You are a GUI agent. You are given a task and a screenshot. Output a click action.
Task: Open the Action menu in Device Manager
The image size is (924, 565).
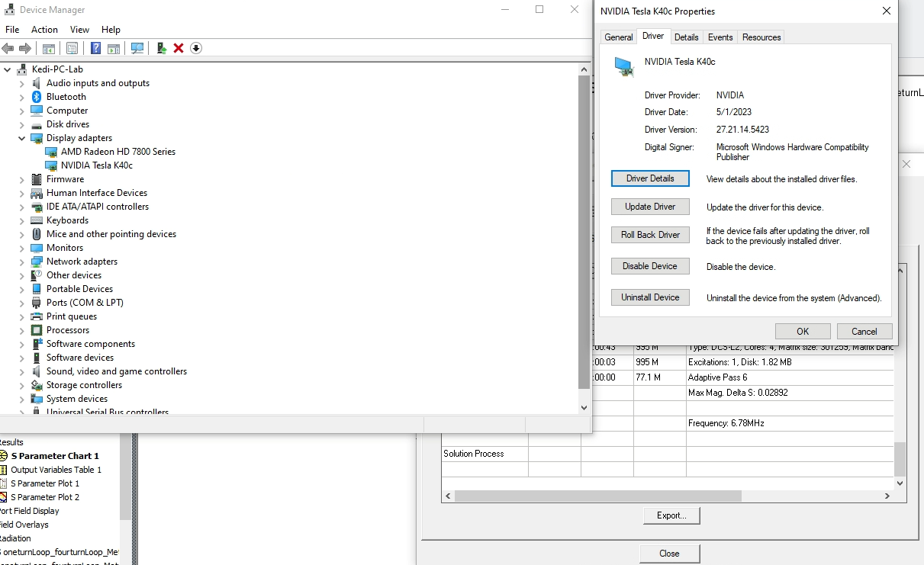44,30
